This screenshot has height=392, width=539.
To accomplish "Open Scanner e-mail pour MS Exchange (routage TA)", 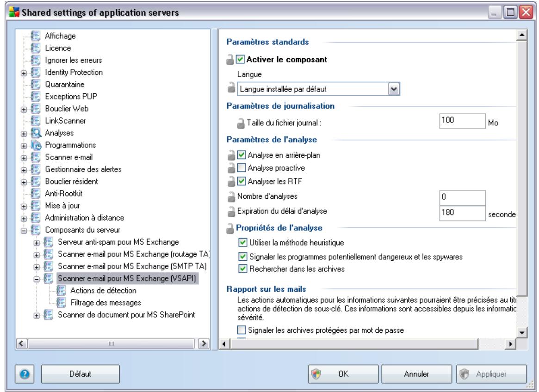I will pyautogui.click(x=133, y=254).
